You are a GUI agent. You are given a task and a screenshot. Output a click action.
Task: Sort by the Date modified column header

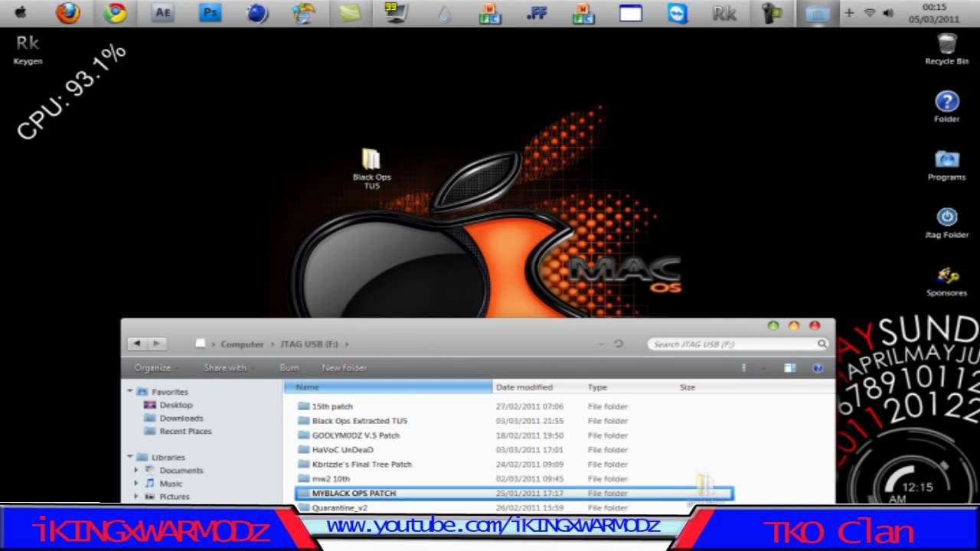539,387
